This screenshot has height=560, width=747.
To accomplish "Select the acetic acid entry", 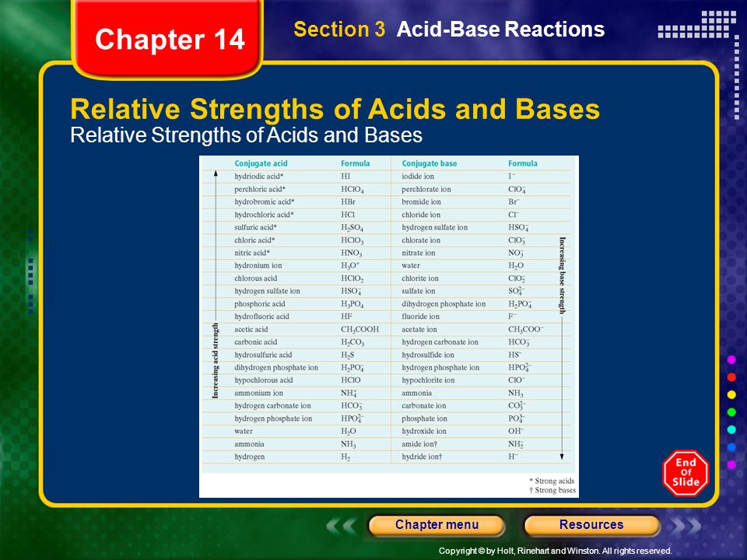I will [251, 329].
